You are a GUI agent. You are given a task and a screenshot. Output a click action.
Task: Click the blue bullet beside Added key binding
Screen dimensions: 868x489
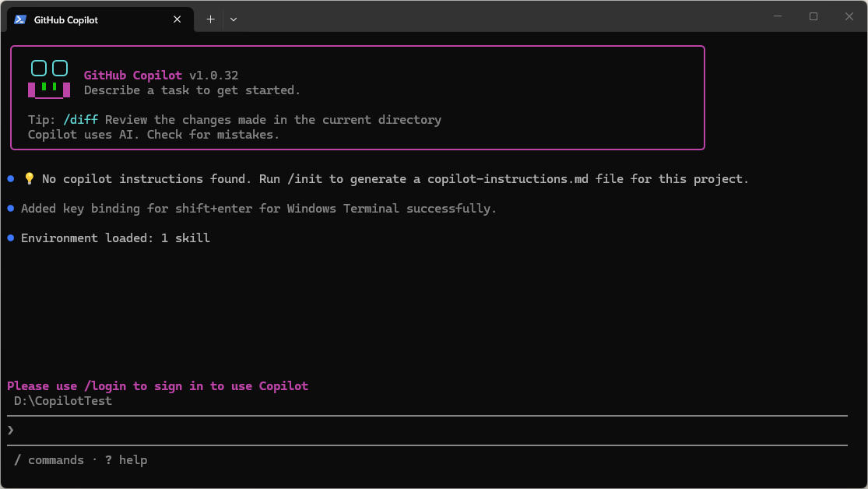(x=11, y=209)
